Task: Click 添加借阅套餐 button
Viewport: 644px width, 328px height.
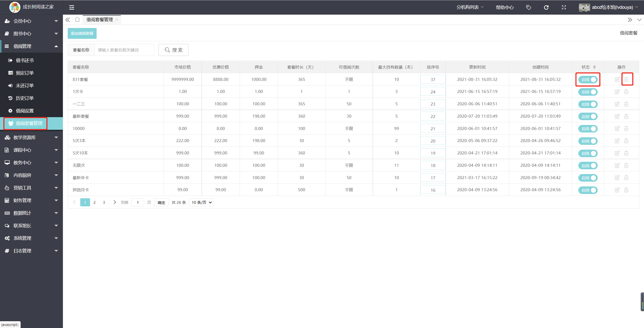Action: tap(82, 33)
